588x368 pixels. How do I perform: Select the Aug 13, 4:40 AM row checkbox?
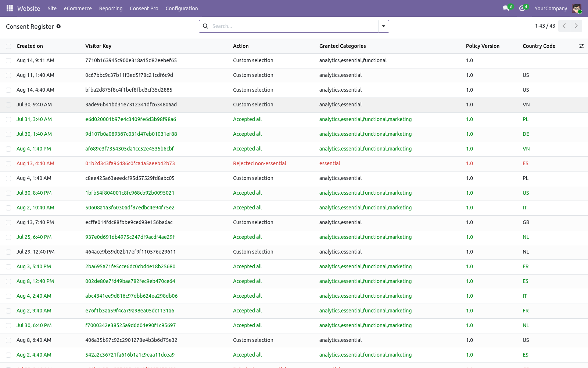pyautogui.click(x=8, y=164)
